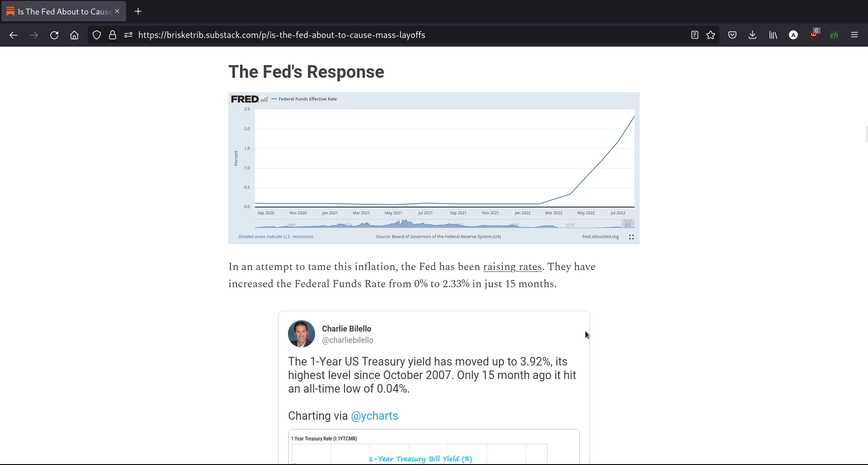Expand the FRED chart to fullscreen
Image resolution: width=868 pixels, height=465 pixels.
(x=632, y=237)
